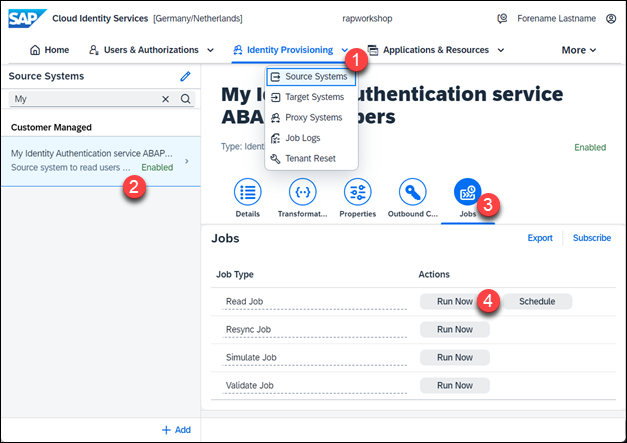Click the Resync Job row label
Image resolution: width=627 pixels, height=443 pixels.
(248, 329)
